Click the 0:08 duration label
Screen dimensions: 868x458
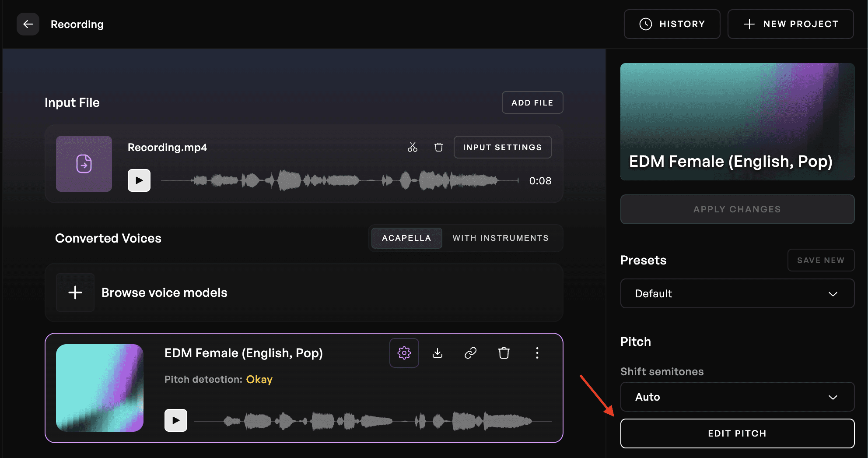(x=540, y=180)
